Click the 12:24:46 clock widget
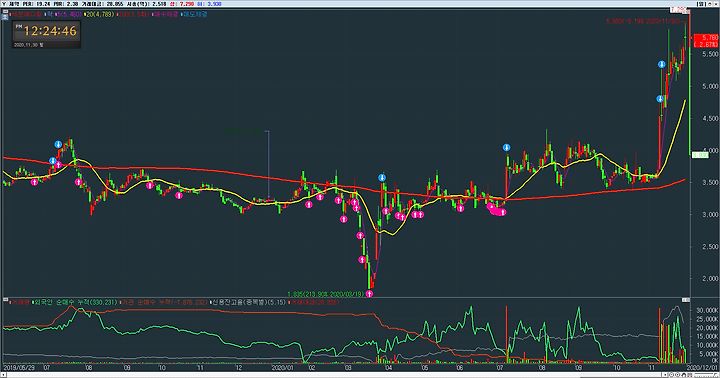 [x=47, y=34]
